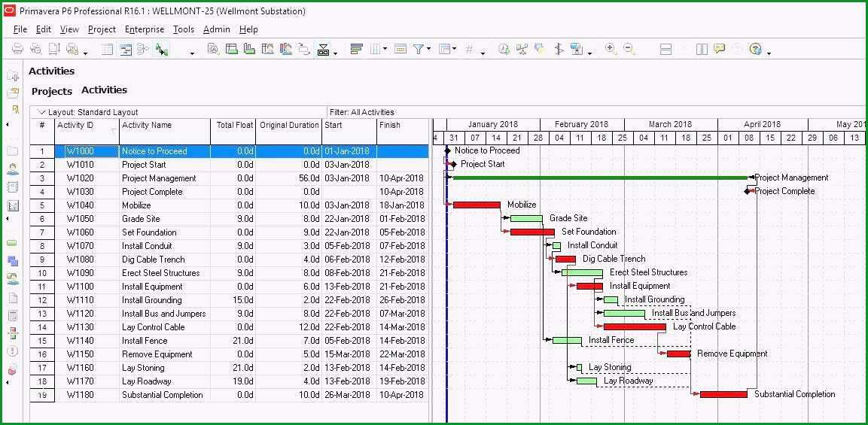This screenshot has width=868, height=425.
Task: Click the Filter: All Activities label
Action: (362, 112)
